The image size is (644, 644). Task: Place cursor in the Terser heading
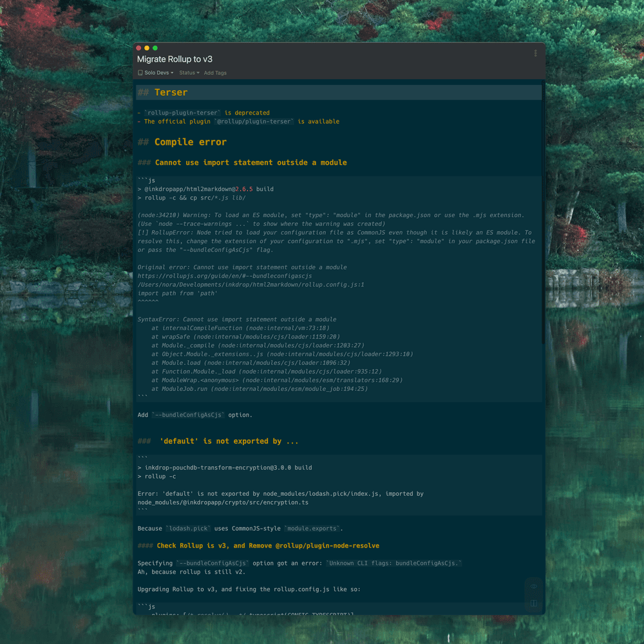pos(171,93)
